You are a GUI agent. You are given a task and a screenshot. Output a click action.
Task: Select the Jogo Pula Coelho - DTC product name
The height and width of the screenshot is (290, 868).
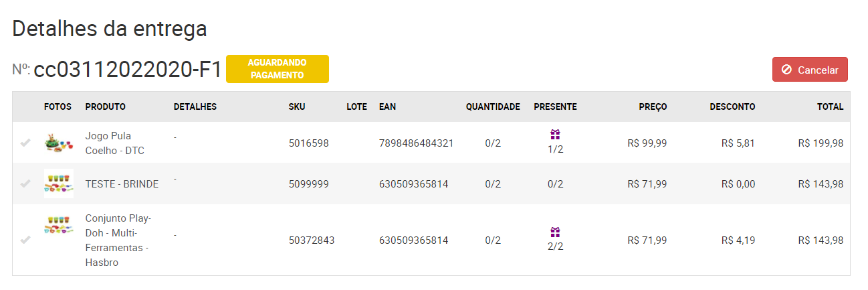pyautogui.click(x=114, y=143)
